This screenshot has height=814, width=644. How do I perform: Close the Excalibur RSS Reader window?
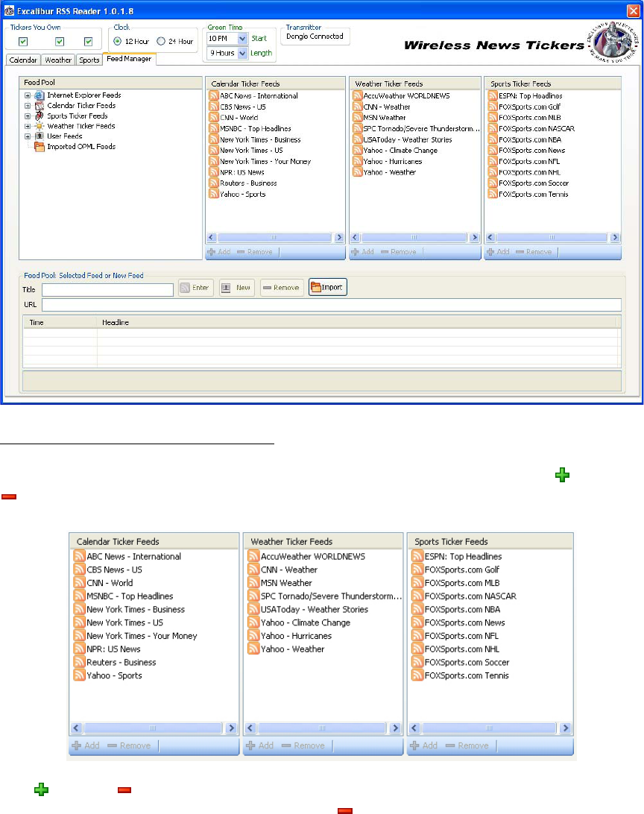(633, 11)
